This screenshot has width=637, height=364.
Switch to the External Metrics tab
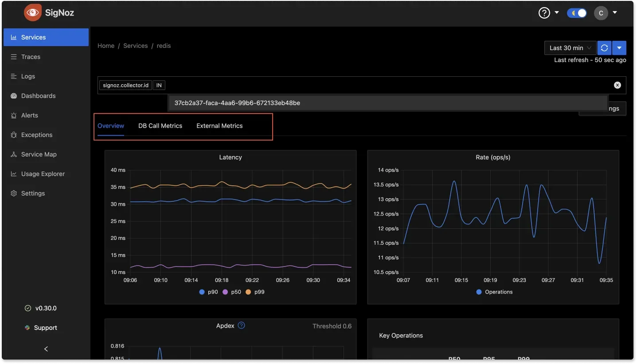click(x=219, y=126)
